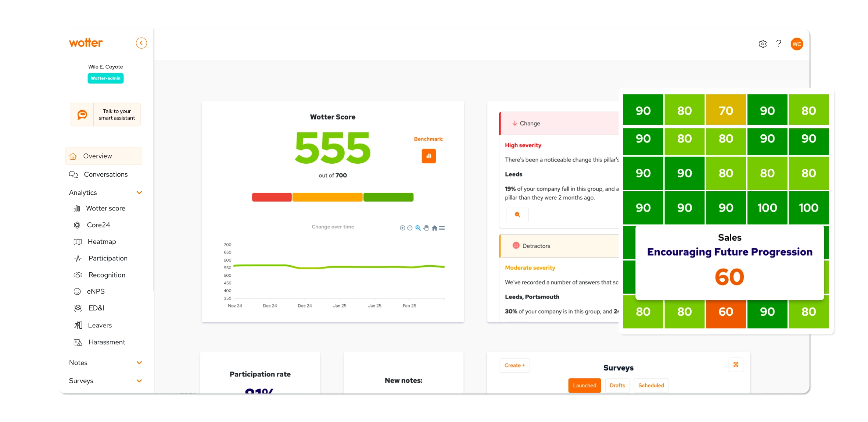This screenshot has width=868, height=422.
Task: Click the Create+ button in Surveys
Action: (x=514, y=365)
